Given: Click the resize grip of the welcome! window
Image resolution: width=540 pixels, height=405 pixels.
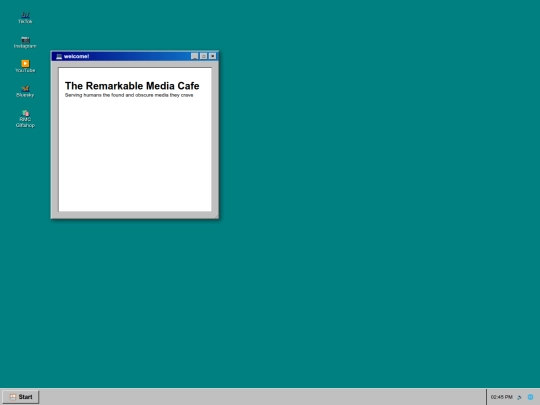Looking at the screenshot, I should [216, 216].
